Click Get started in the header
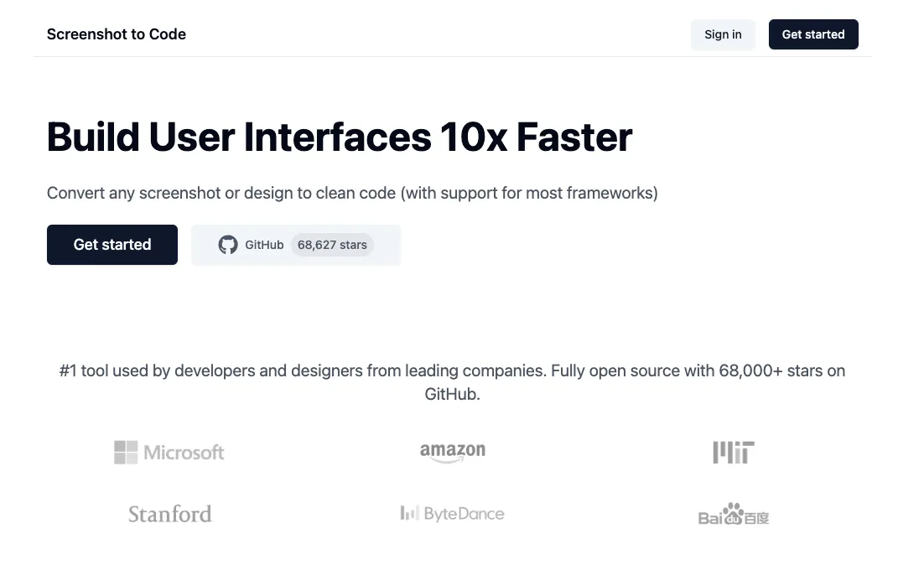Image resolution: width=924 pixels, height=575 pixels. (x=813, y=34)
